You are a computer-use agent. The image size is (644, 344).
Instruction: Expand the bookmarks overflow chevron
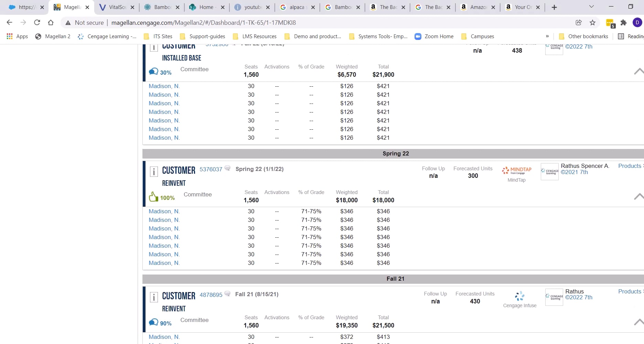coord(547,36)
